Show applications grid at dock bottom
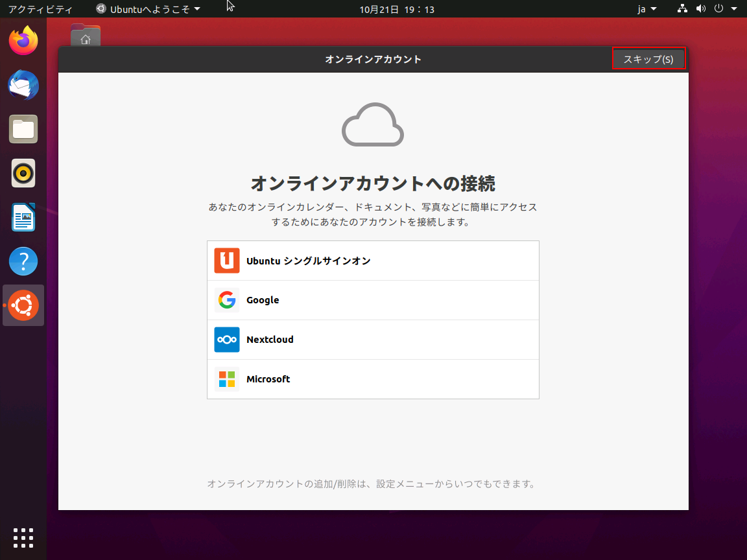747x560 pixels. click(x=23, y=538)
